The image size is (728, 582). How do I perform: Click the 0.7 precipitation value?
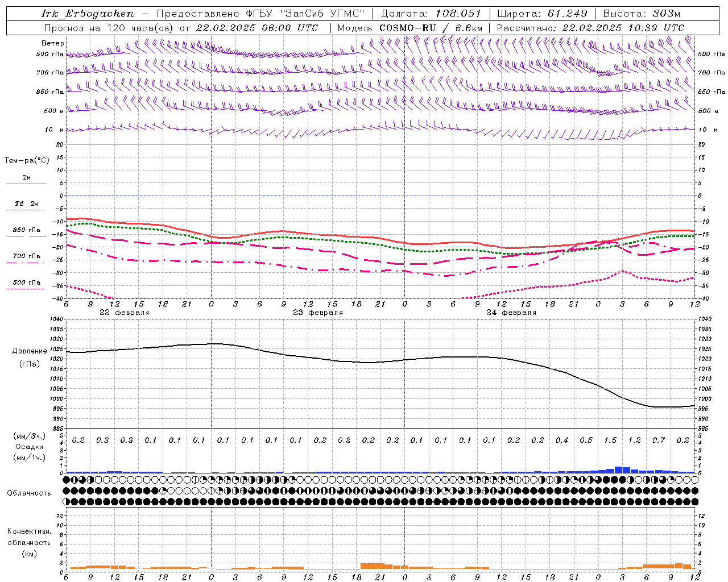(x=659, y=440)
